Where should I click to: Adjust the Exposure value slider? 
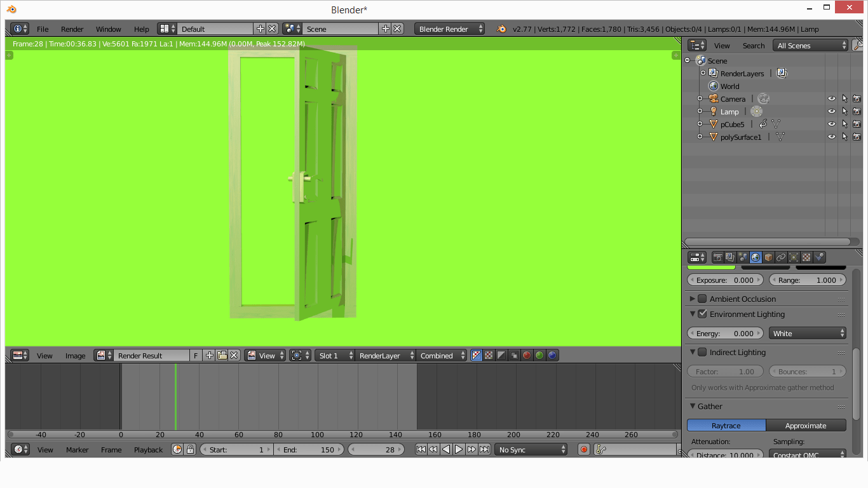pos(724,280)
